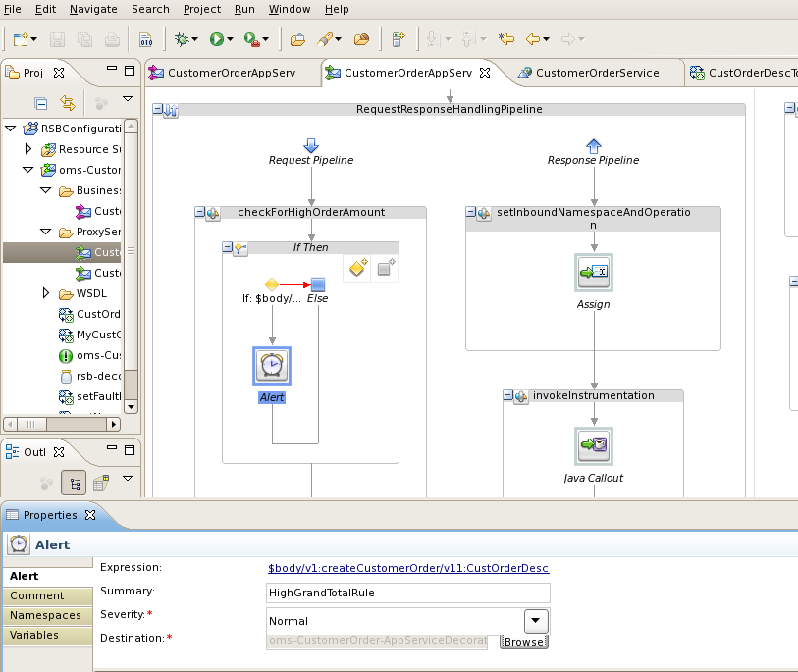The width and height of the screenshot is (798, 672).
Task: Click the Browse button for Destination
Action: coord(523,642)
